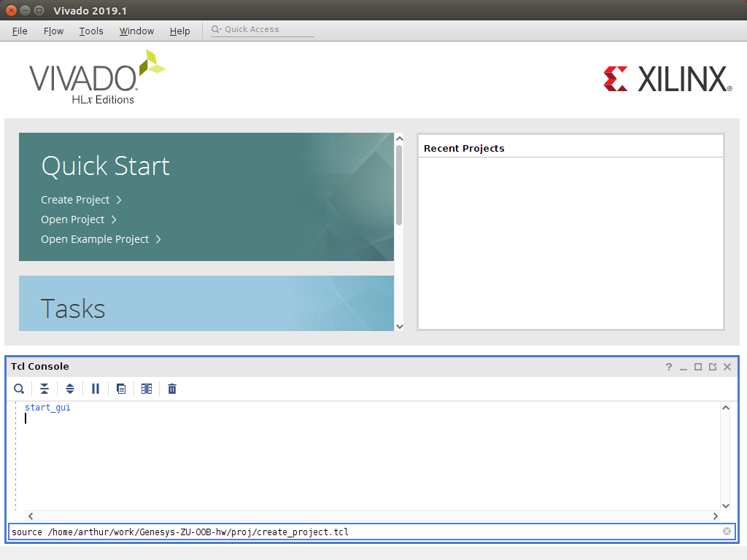Copy Tcl Console contents
This screenshot has width=747, height=560.
click(121, 389)
